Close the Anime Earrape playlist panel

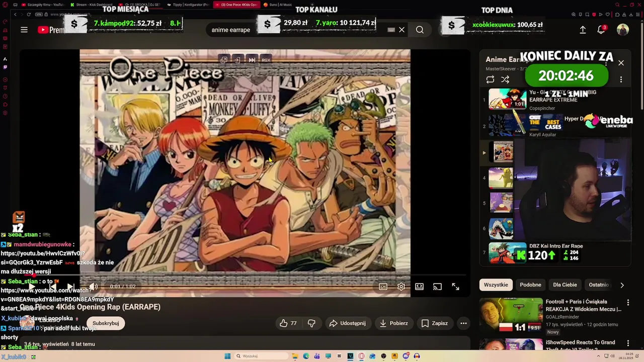coord(621,63)
